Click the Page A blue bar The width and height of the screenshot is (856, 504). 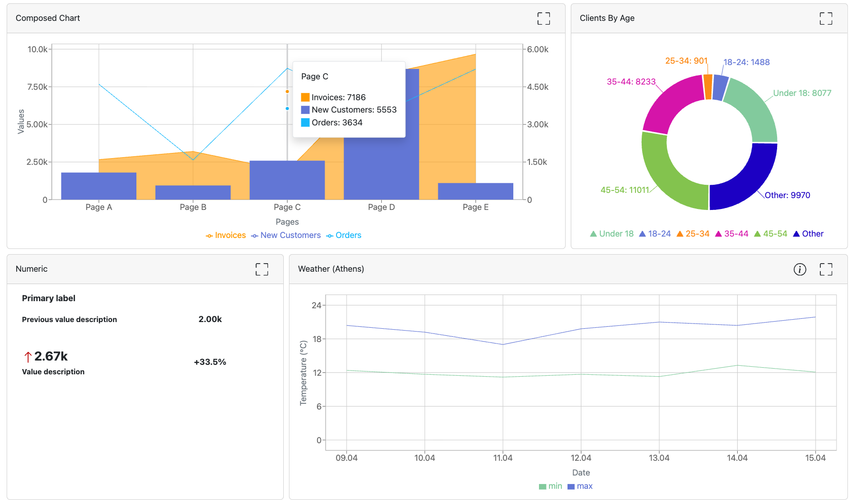(99, 186)
